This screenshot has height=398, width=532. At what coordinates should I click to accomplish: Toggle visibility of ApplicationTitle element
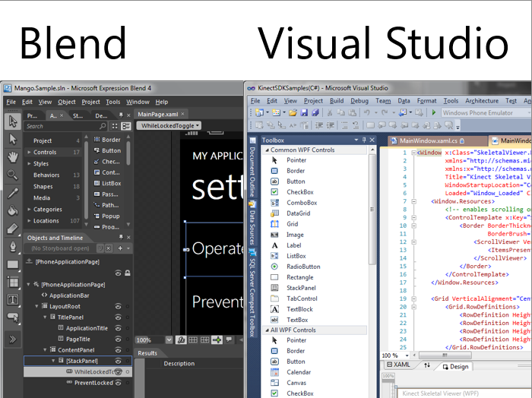pos(118,328)
